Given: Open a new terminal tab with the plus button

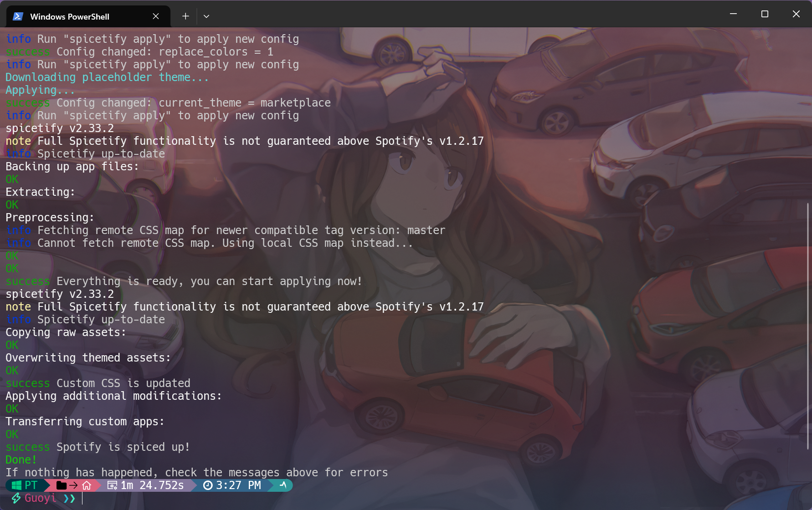Looking at the screenshot, I should tap(185, 16).
